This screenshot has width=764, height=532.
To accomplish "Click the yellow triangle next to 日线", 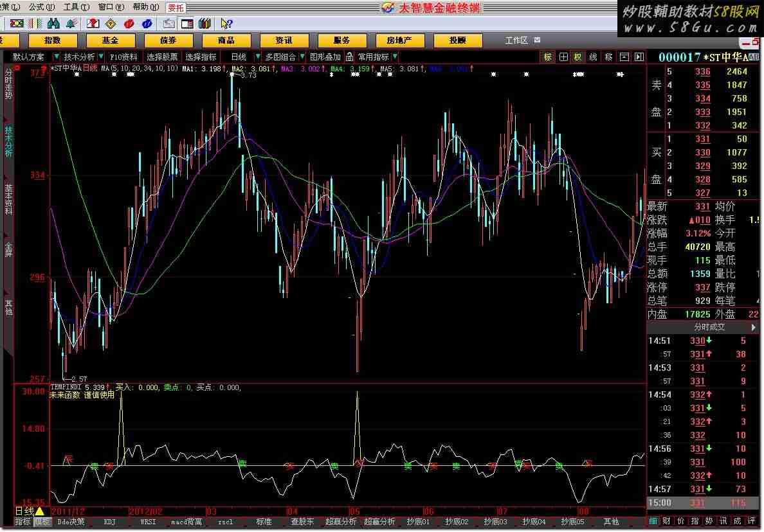I will 40,511.
